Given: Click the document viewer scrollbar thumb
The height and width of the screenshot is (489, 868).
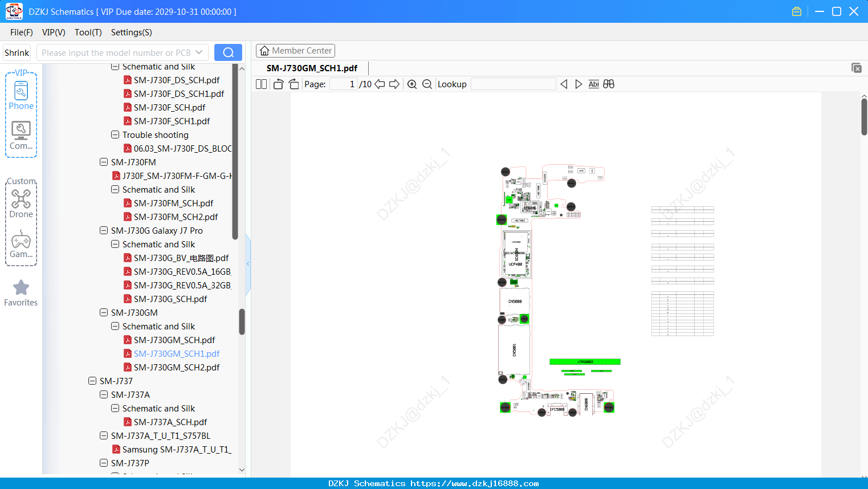Looking at the screenshot, I should click(x=864, y=117).
